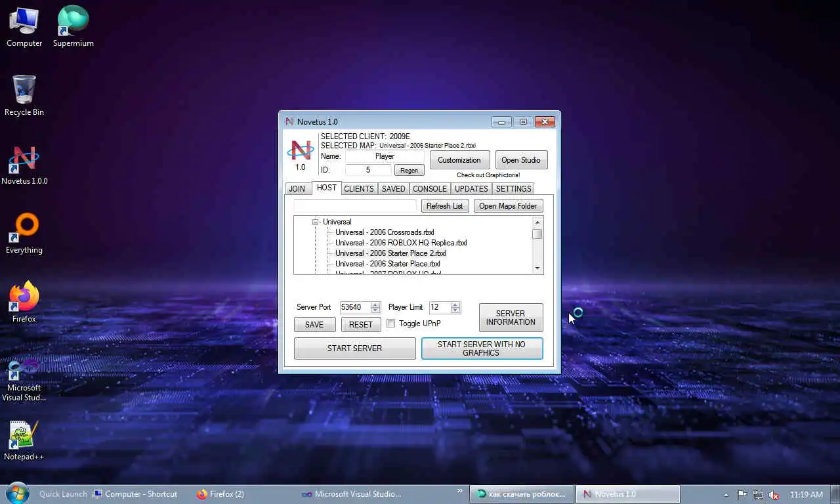Click the Open Studio button

tap(521, 160)
